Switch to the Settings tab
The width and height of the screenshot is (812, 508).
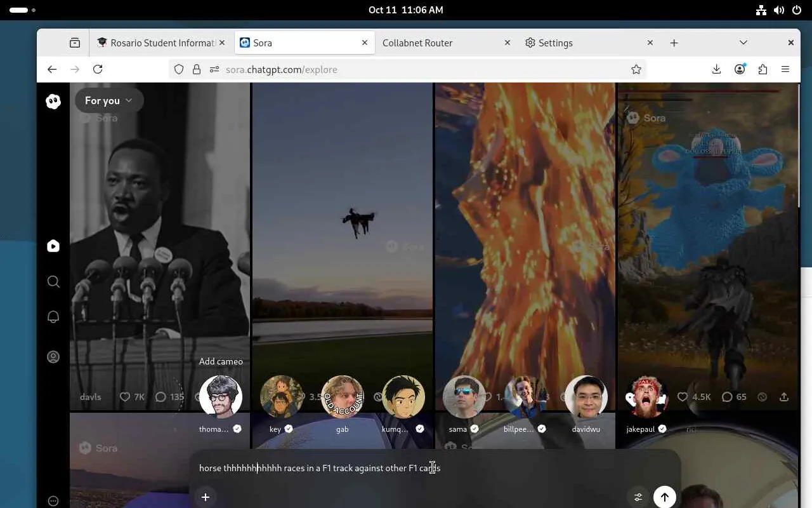click(589, 43)
